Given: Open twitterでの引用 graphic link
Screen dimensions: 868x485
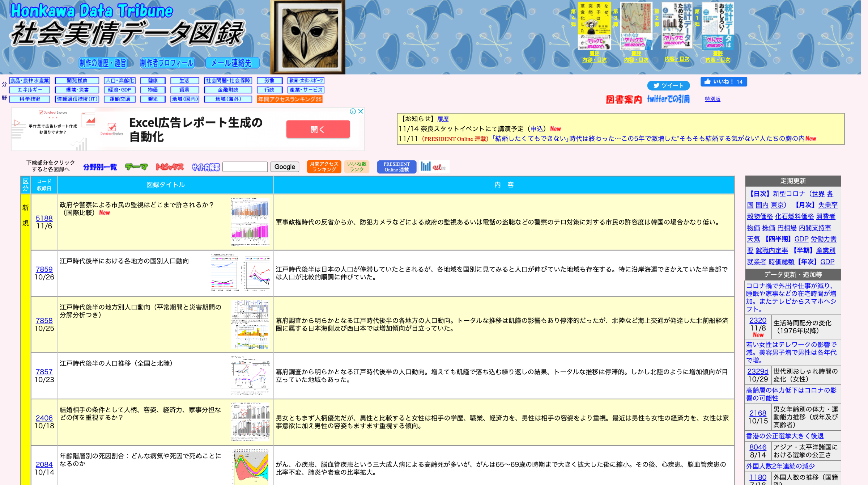Looking at the screenshot, I should [x=668, y=99].
